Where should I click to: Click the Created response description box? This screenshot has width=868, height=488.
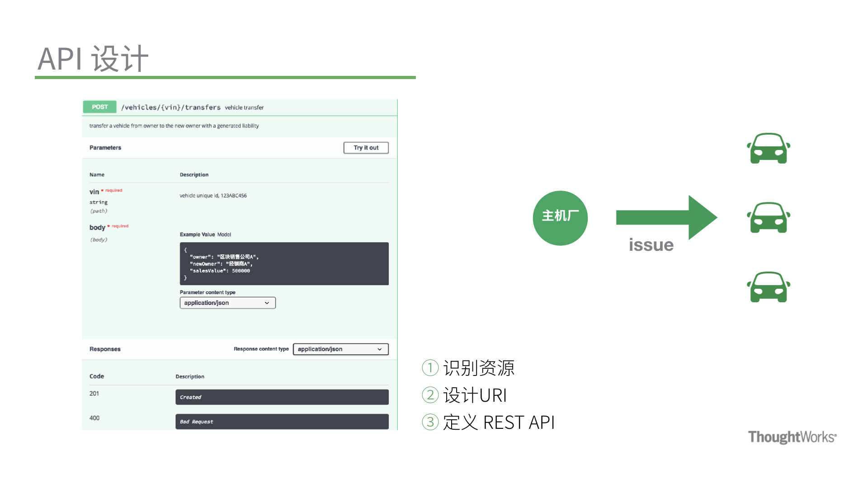[282, 397]
